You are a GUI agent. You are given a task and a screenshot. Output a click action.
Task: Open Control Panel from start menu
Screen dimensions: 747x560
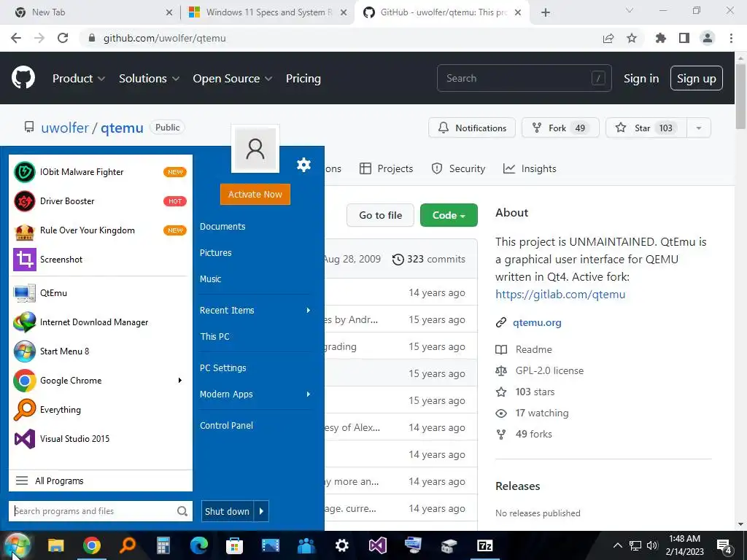(226, 426)
